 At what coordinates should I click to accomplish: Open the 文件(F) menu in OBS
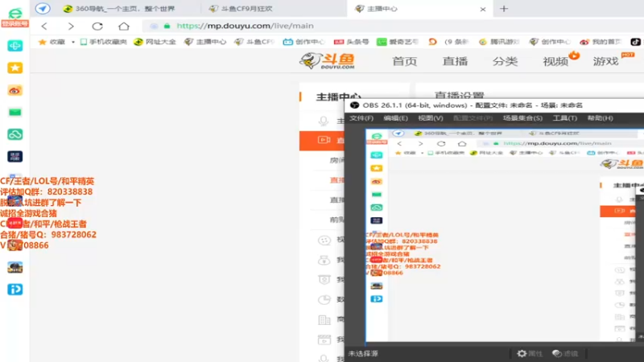[361, 118]
